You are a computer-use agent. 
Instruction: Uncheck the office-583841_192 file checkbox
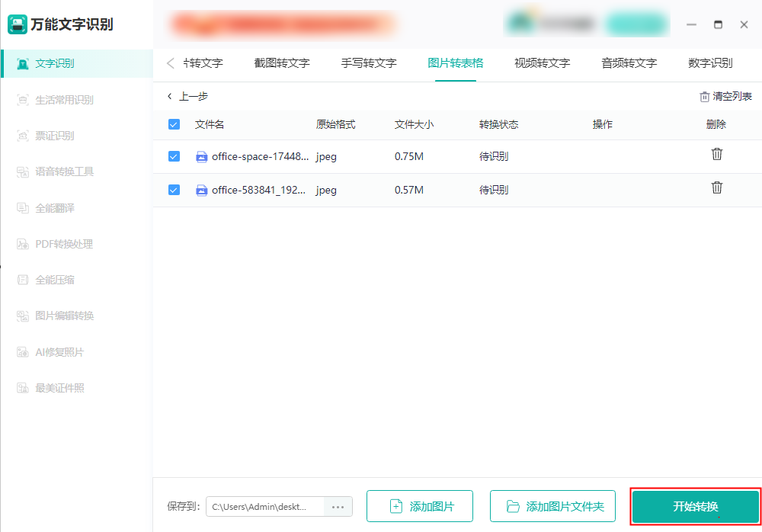coord(174,190)
